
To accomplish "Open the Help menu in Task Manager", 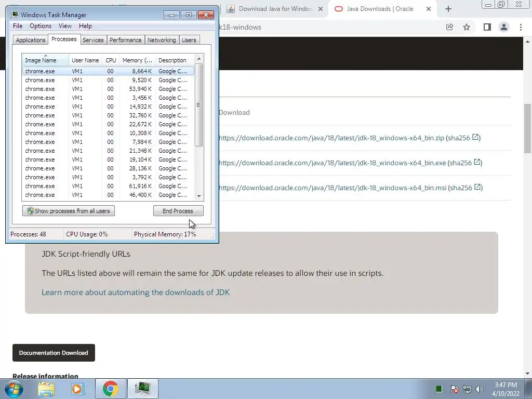I will pyautogui.click(x=85, y=26).
